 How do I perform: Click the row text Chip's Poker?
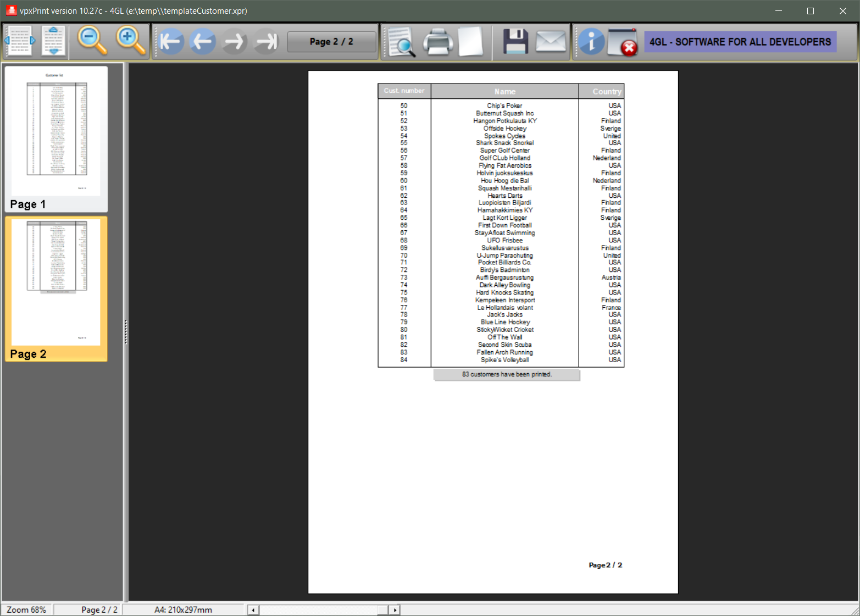pyautogui.click(x=504, y=106)
